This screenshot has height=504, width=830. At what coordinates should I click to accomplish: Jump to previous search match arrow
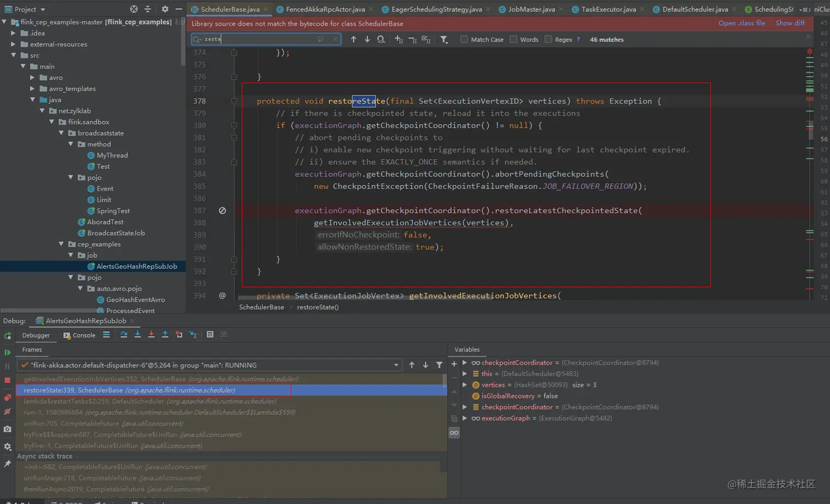(x=354, y=39)
